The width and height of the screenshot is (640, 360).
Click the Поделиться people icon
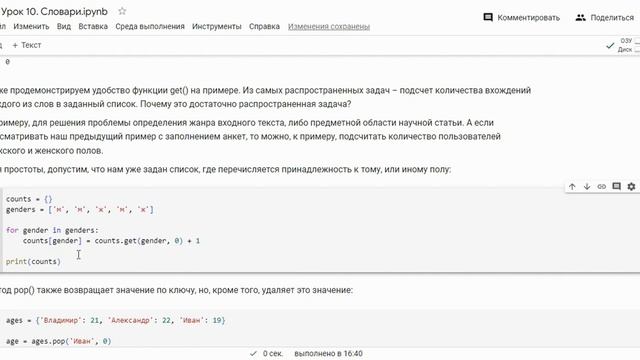(x=580, y=18)
